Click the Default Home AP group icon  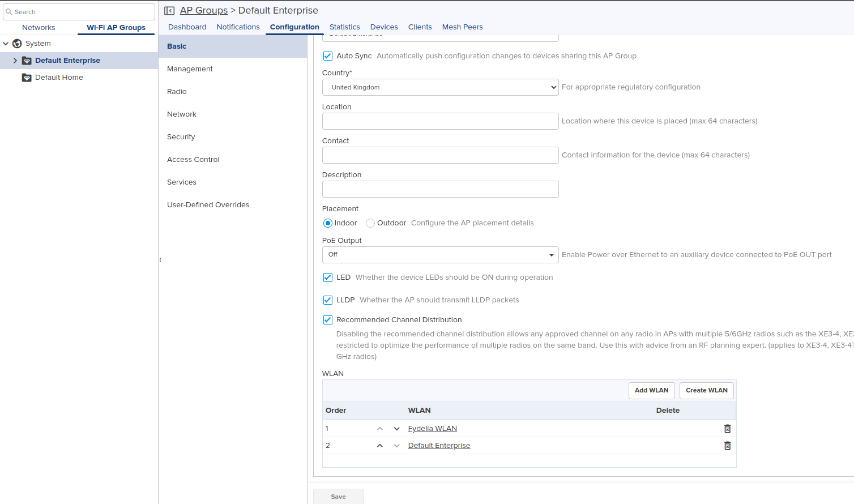tap(27, 78)
